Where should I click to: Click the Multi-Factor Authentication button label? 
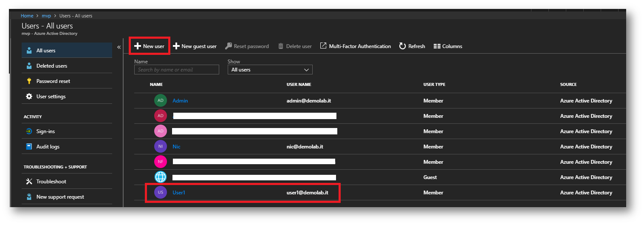click(x=360, y=46)
